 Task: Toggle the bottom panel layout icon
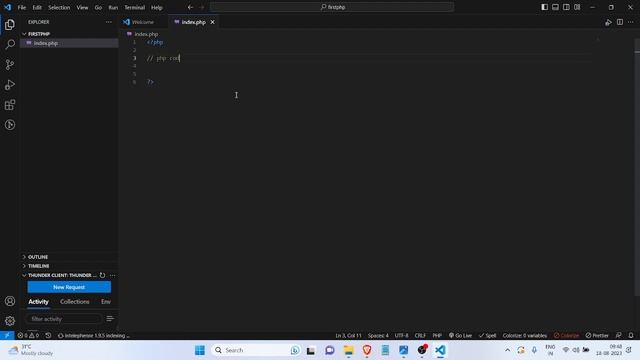556,7
